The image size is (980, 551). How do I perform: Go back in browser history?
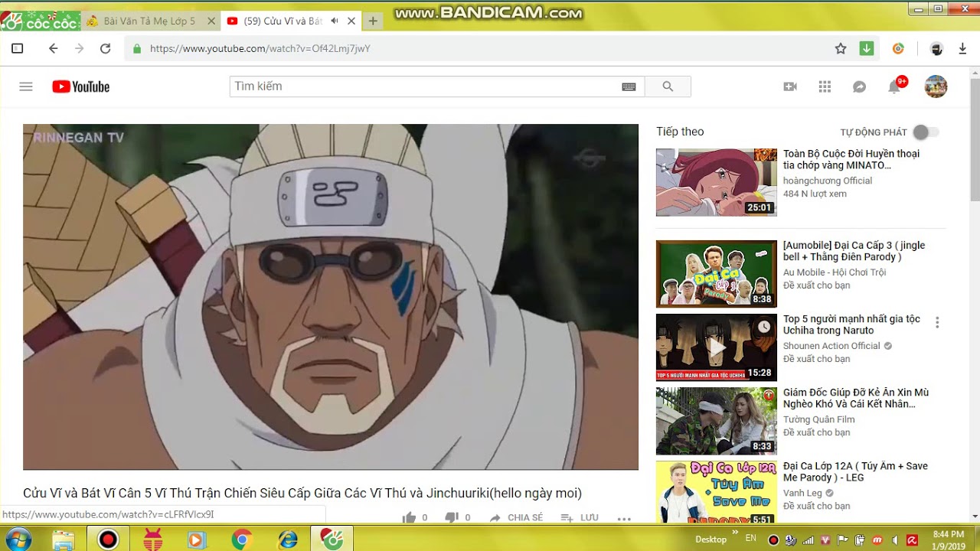pos(53,48)
